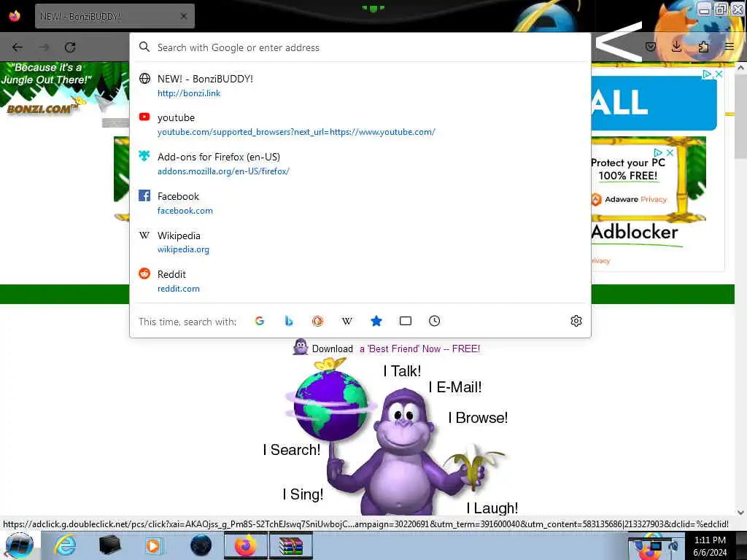This screenshot has width=747, height=560.
Task: Choose the youtube suggestion
Action: [x=360, y=124]
